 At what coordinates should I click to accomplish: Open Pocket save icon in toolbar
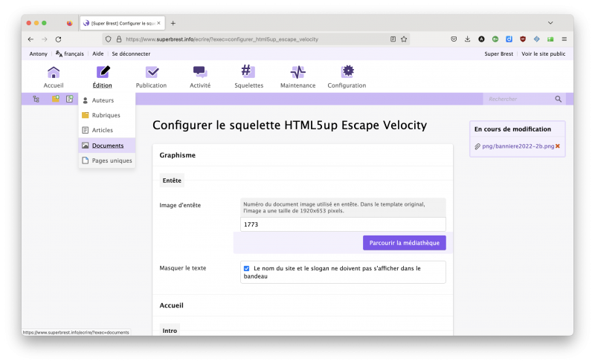coord(454,39)
